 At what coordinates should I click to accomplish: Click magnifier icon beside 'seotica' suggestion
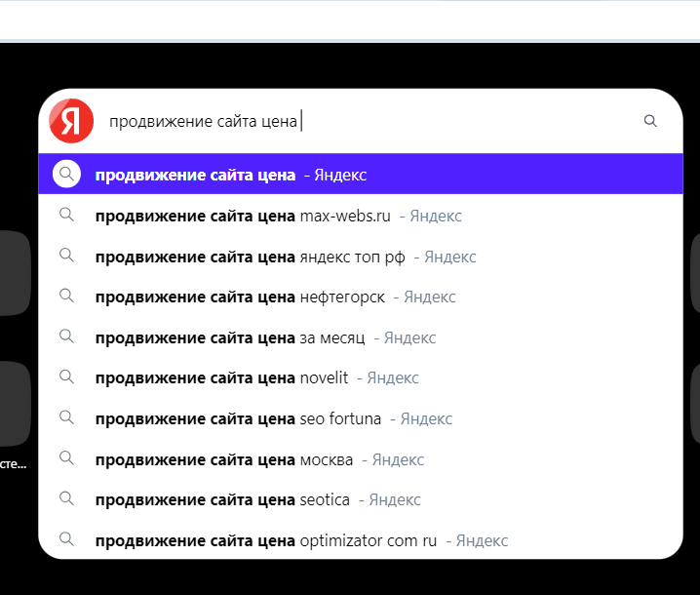click(x=66, y=498)
